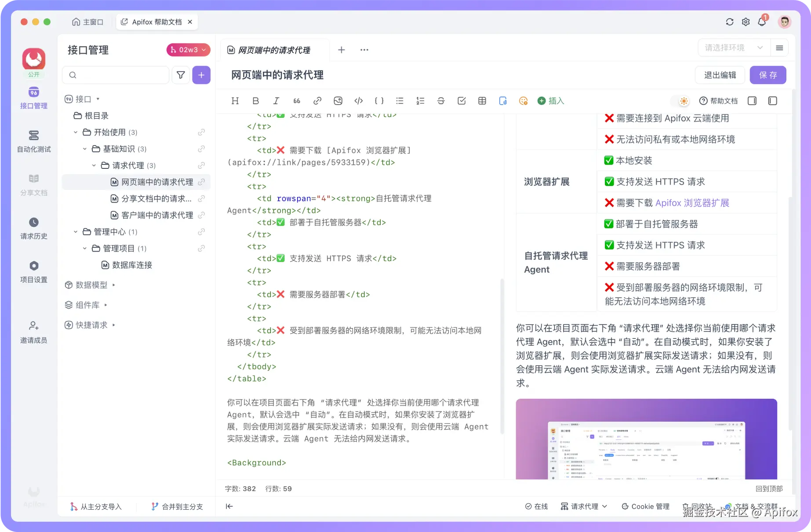Click the filter funnel icon above the API tree

click(x=181, y=75)
